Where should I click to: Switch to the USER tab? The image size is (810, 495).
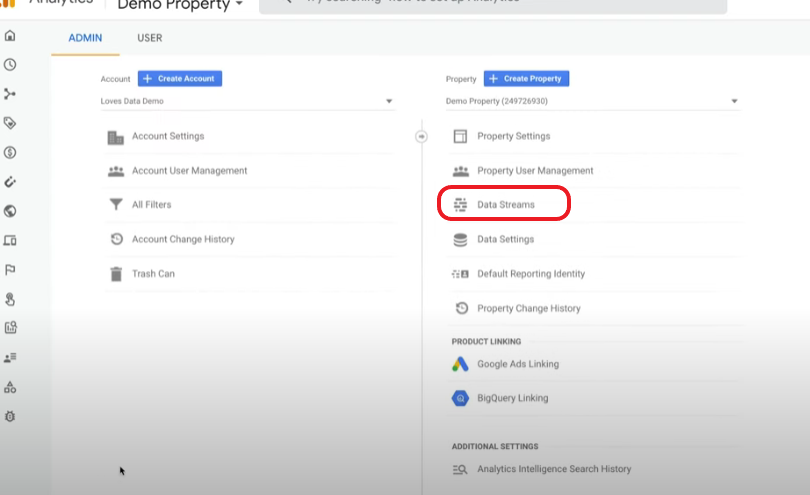pos(150,38)
